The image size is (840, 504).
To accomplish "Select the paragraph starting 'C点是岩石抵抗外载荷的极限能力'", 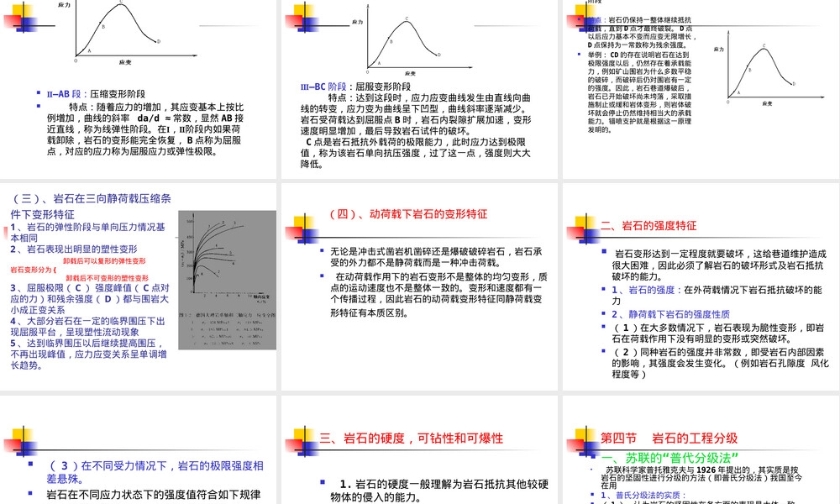I will 416,153.
